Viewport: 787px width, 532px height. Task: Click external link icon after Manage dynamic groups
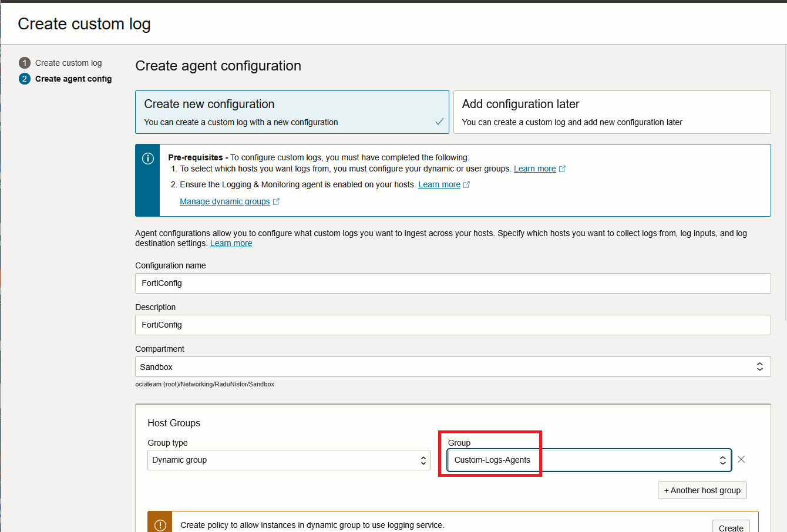276,202
